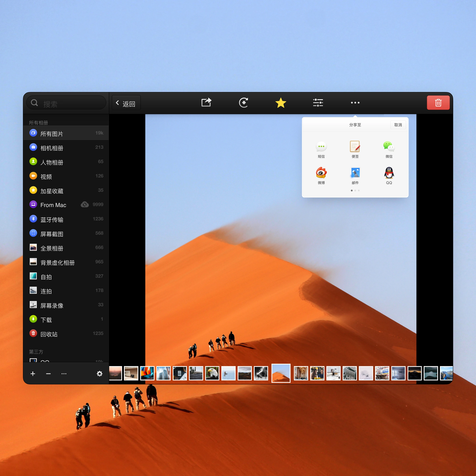Open the 全景相册 album
The height and width of the screenshot is (476, 476).
pyautogui.click(x=66, y=247)
